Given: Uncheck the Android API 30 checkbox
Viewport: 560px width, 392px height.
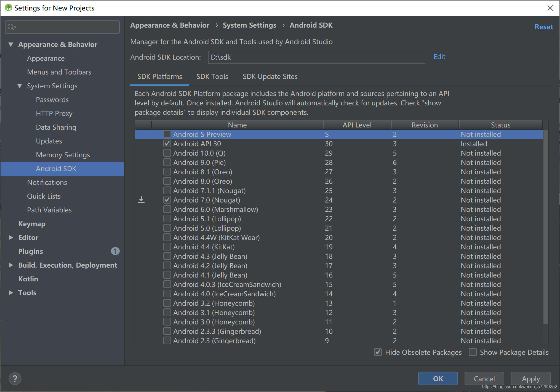Looking at the screenshot, I should 167,144.
